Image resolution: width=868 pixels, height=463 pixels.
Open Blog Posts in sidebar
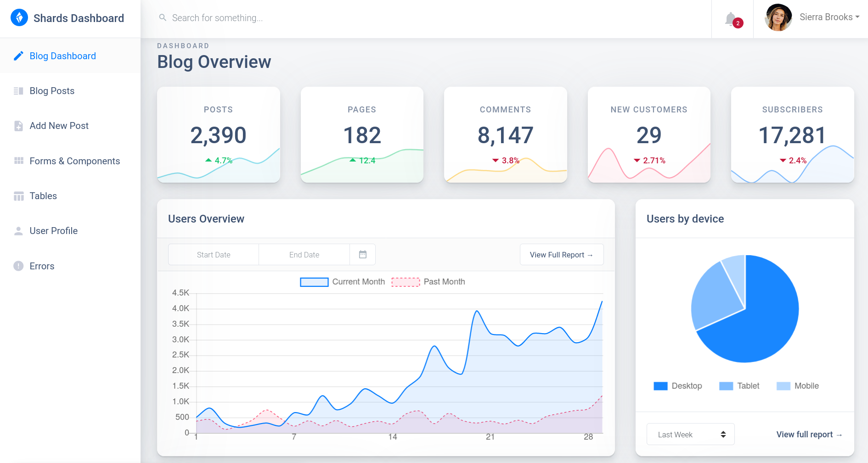click(52, 91)
